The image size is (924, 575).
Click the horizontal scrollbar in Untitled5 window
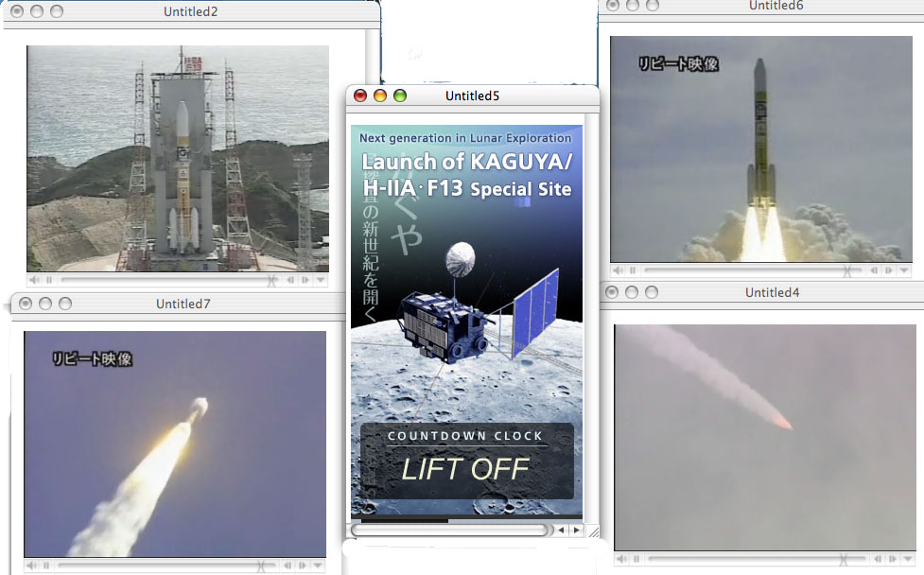pos(449,531)
